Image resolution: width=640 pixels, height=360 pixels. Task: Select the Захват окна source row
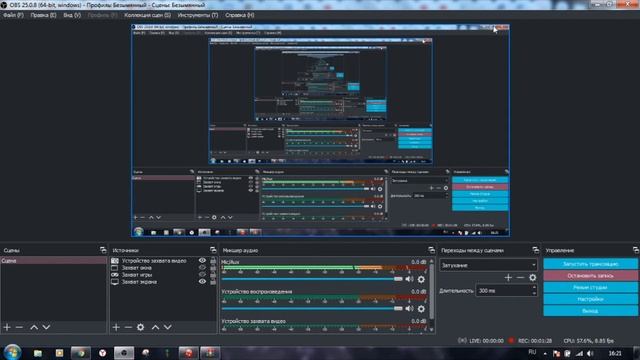pos(162,268)
